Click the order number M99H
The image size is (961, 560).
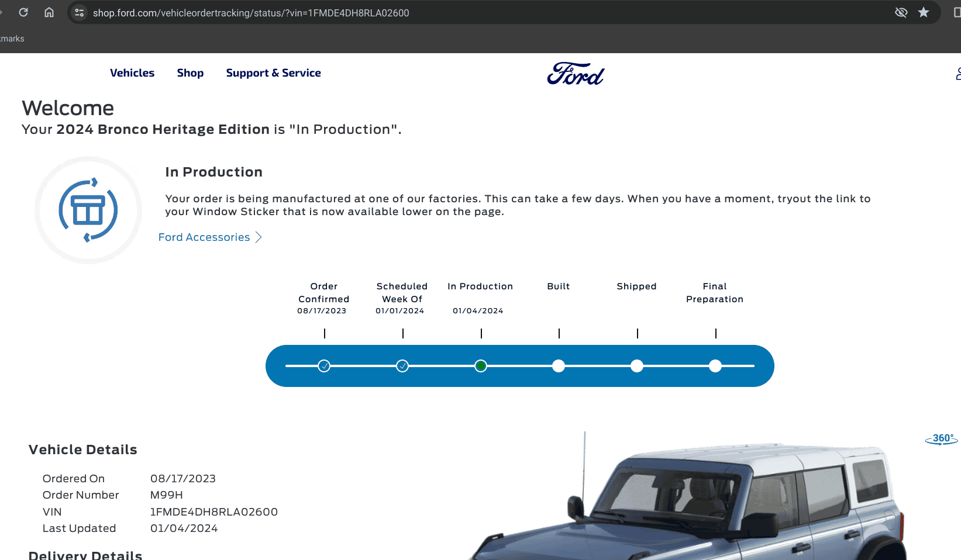pyautogui.click(x=167, y=495)
